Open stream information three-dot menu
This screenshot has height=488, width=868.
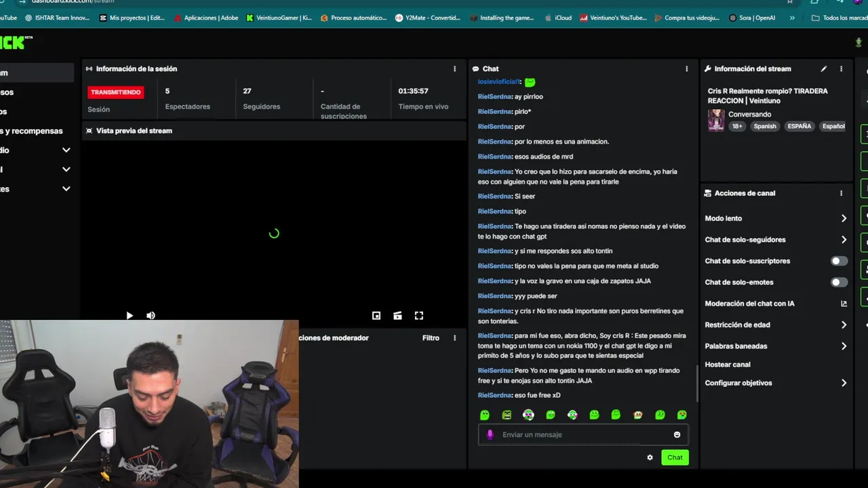841,68
